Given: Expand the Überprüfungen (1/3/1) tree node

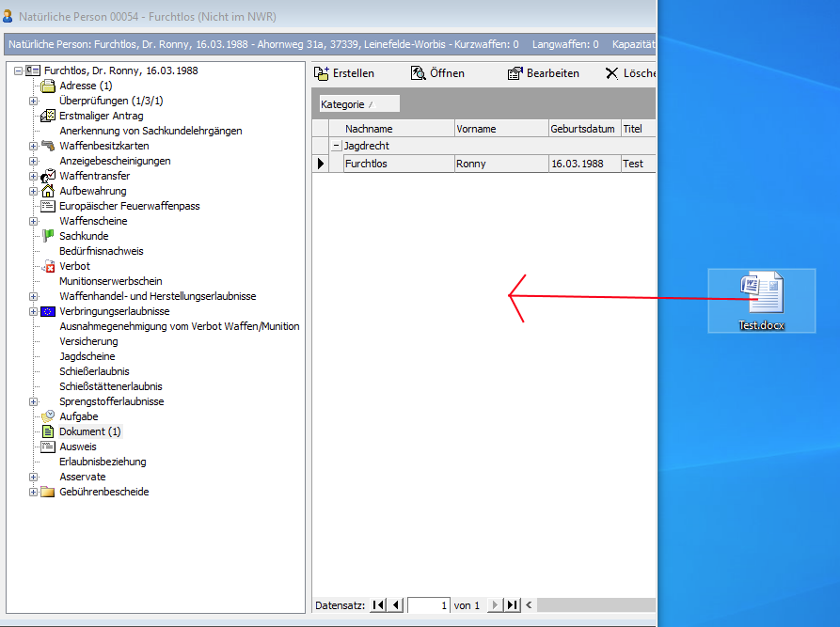Looking at the screenshot, I should (34, 101).
